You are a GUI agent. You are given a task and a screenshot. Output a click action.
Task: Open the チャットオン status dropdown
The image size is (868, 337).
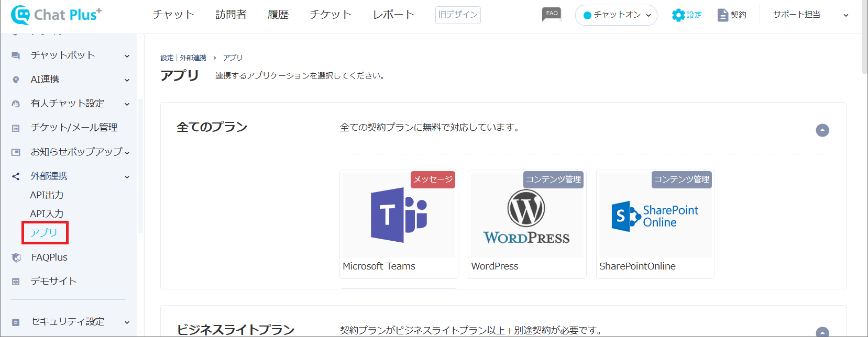pyautogui.click(x=616, y=15)
